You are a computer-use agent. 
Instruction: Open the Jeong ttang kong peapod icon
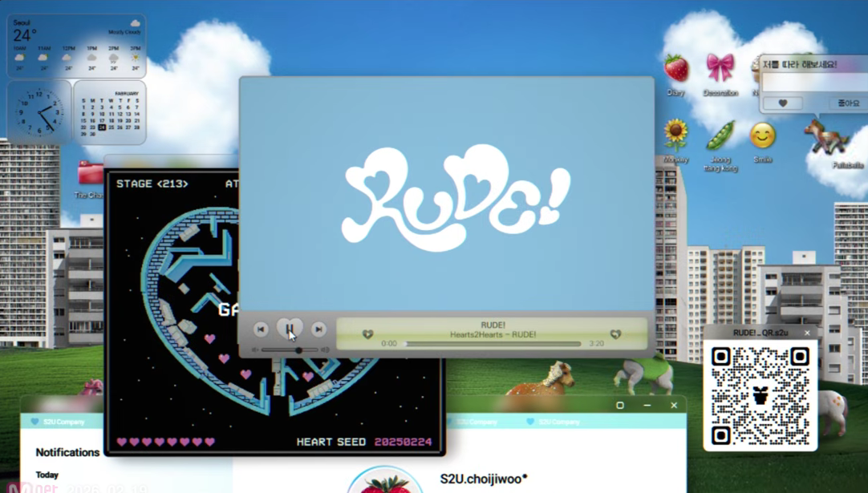click(x=720, y=135)
